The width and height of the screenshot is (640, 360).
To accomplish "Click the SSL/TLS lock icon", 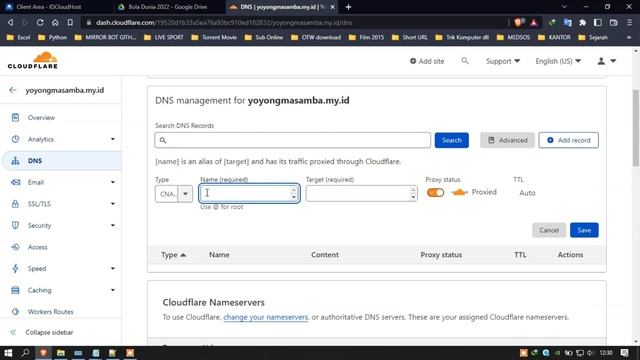I will (15, 204).
